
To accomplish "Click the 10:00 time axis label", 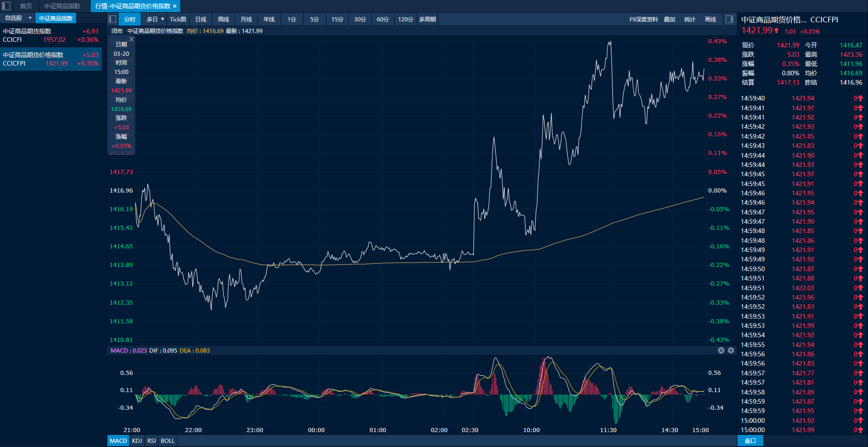I will [531, 430].
